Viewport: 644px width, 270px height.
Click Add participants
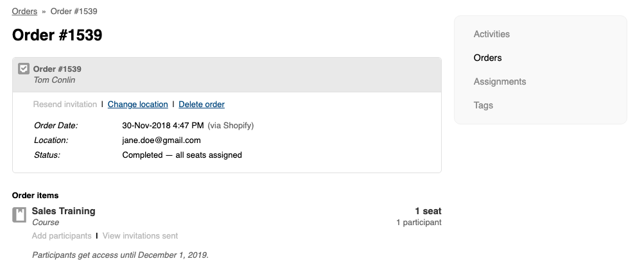[x=62, y=236]
